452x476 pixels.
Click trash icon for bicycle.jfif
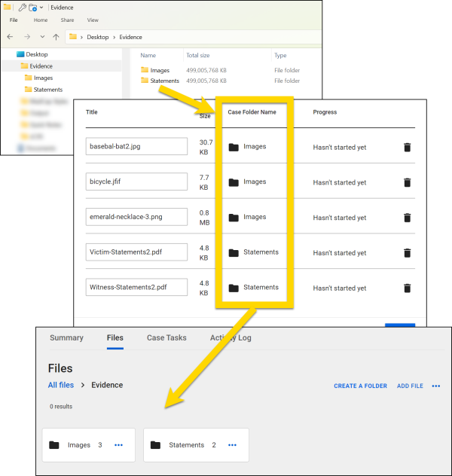click(x=407, y=182)
